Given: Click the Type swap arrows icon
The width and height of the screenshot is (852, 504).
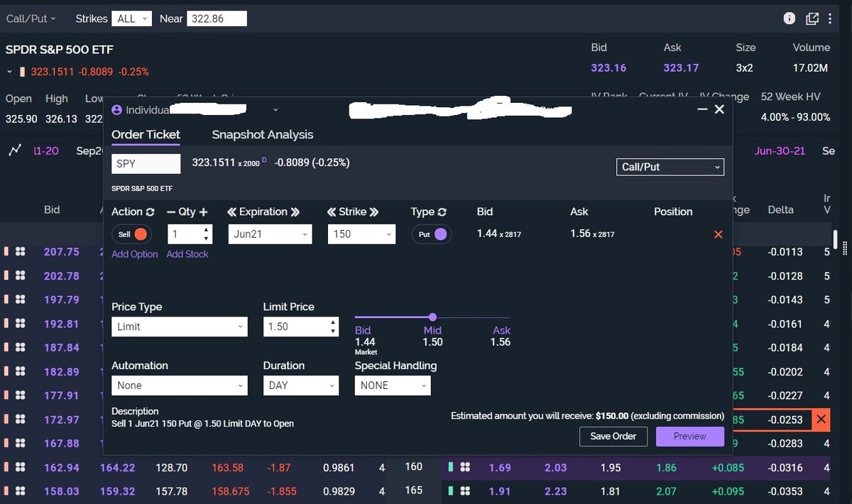Looking at the screenshot, I should 442,212.
